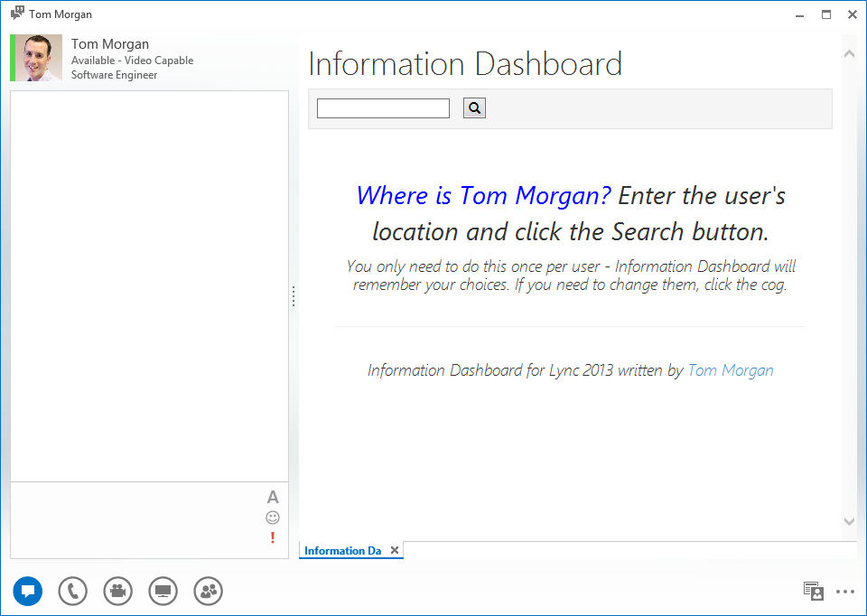
Task: Open the participants people icon
Action: pyautogui.click(x=209, y=591)
